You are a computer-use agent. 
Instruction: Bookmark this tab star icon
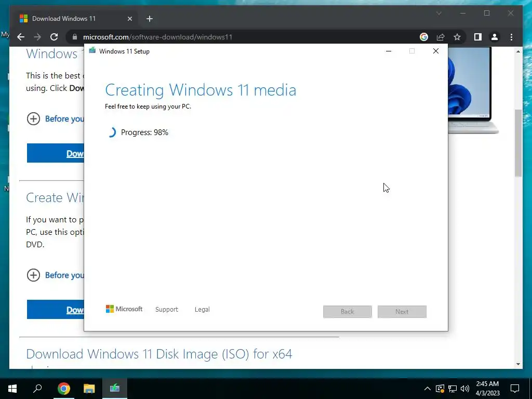[457, 37]
